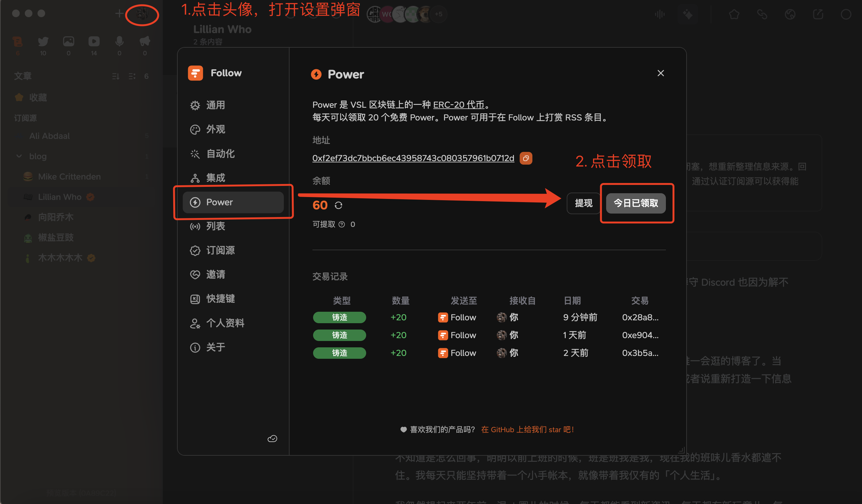
Task: Copy the wallet address with the copy icon
Action: (526, 158)
